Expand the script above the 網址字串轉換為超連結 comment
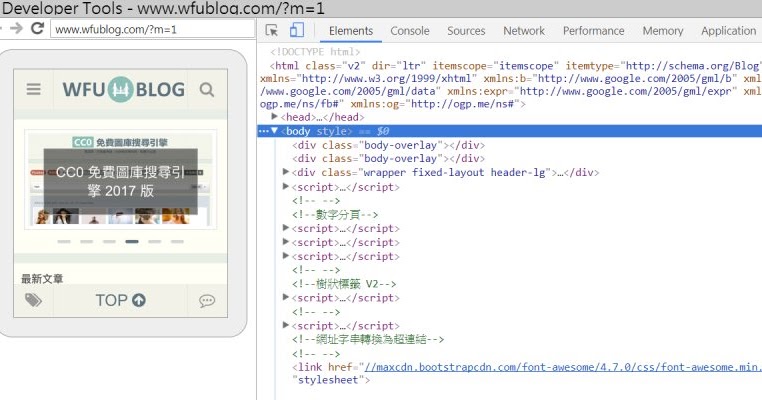The width and height of the screenshot is (762, 400). pos(286,325)
